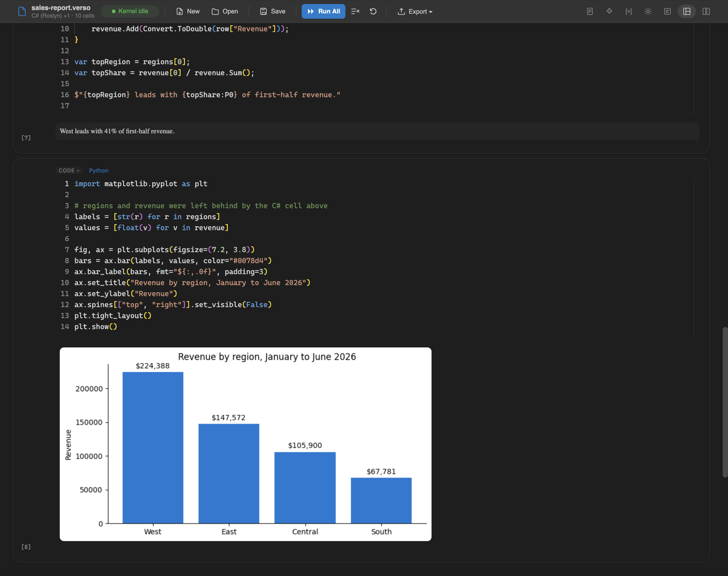The image size is (728, 576).
Task: Click the 'var topRegion = regions[0];' line
Action: coord(132,62)
